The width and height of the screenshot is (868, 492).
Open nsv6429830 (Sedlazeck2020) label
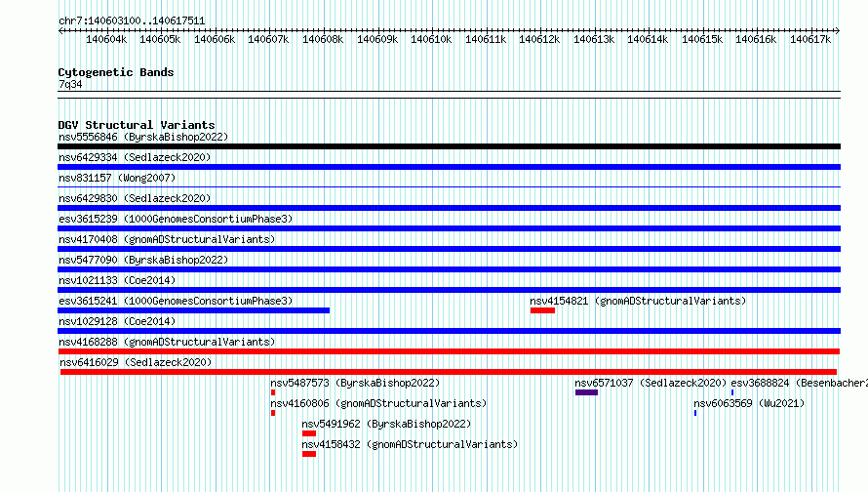(x=135, y=198)
